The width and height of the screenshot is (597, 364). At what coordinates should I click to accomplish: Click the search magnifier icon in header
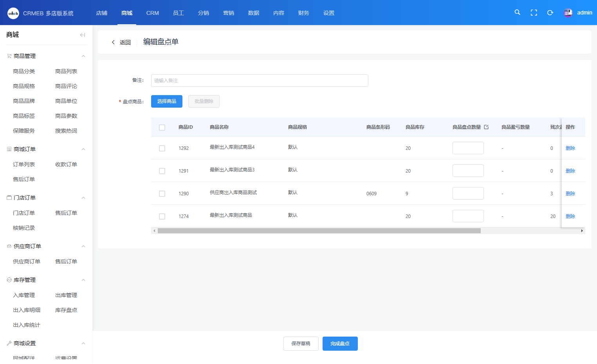(517, 13)
